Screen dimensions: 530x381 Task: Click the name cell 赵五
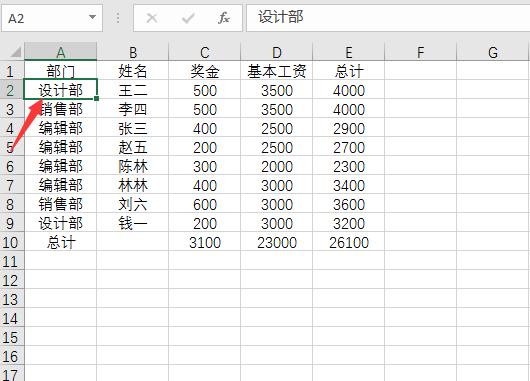click(x=132, y=147)
